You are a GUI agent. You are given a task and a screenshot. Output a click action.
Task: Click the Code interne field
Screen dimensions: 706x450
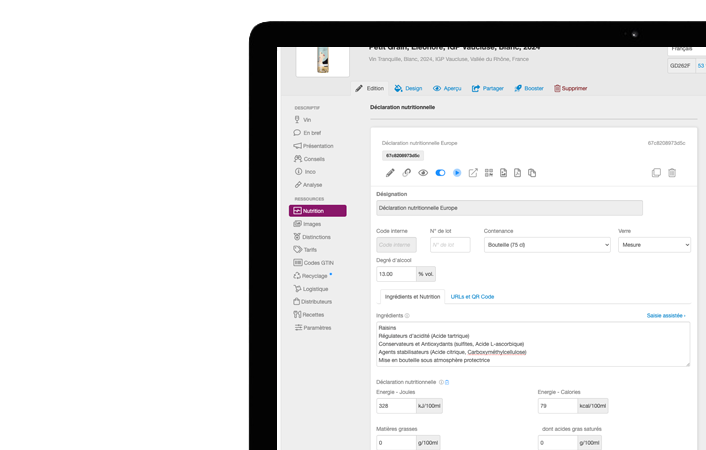point(396,245)
